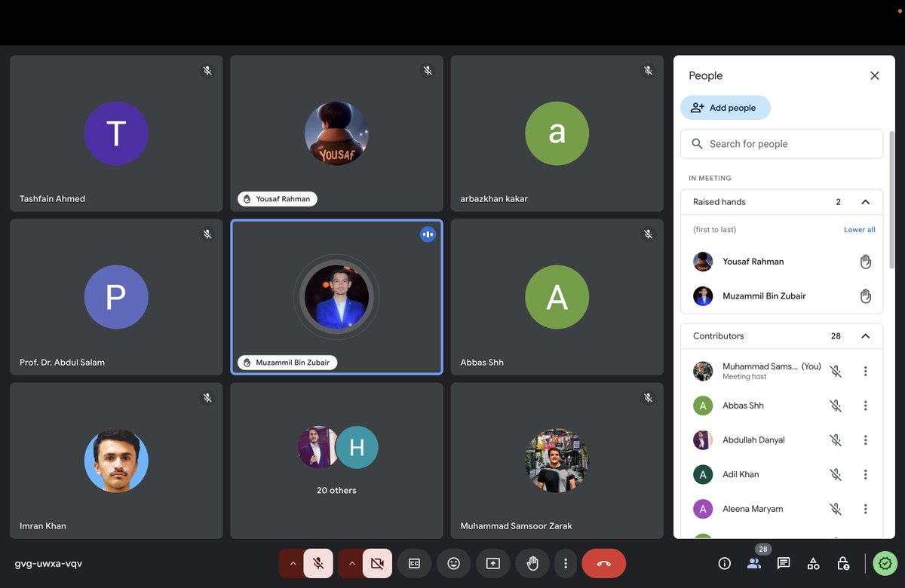This screenshot has width=905, height=588.
Task: Open the emoji reactions button
Action: [453, 563]
